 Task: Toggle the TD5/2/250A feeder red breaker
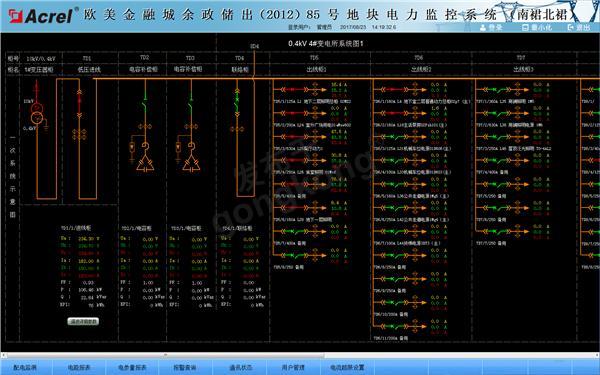(294, 113)
